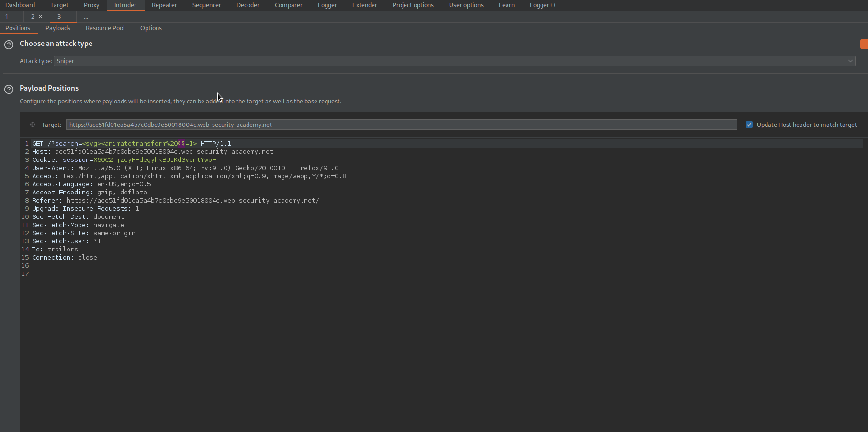This screenshot has height=432, width=868.
Task: Open new Intruder tab via ellipsis
Action: (86, 17)
